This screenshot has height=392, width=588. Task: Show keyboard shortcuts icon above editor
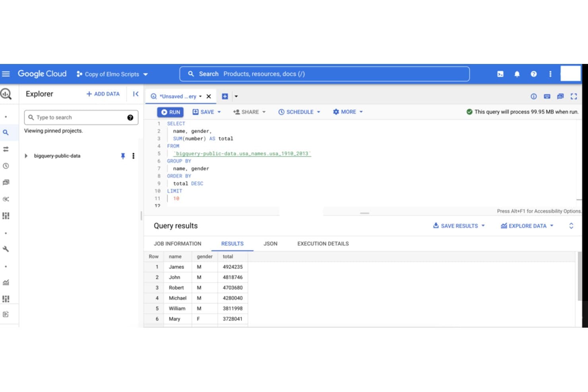pos(547,97)
